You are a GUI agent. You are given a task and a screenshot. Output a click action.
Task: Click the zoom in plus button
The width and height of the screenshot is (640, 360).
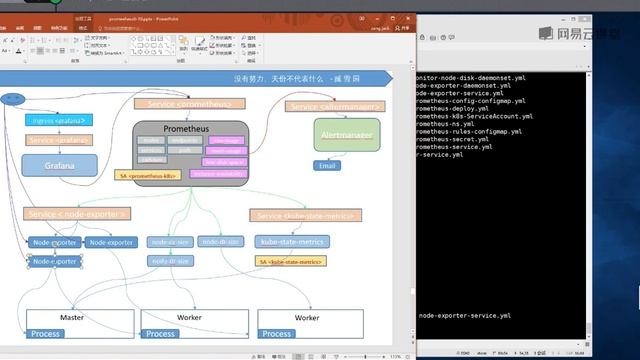(x=384, y=357)
